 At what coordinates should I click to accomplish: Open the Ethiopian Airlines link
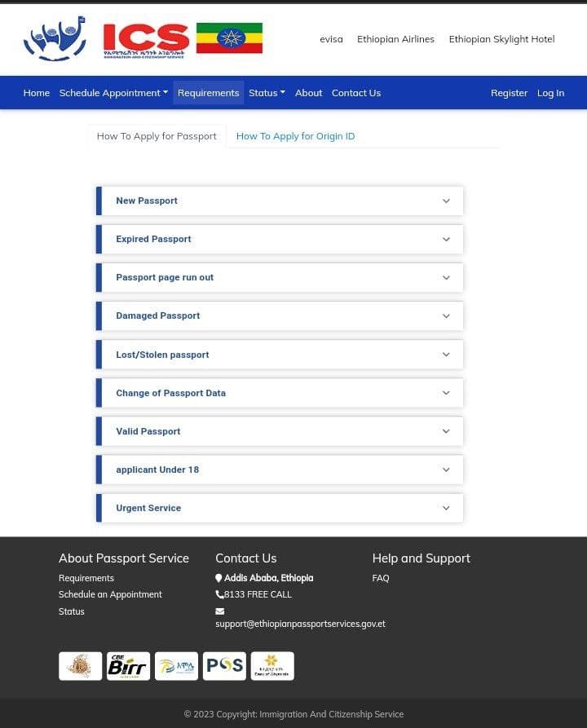395,39
